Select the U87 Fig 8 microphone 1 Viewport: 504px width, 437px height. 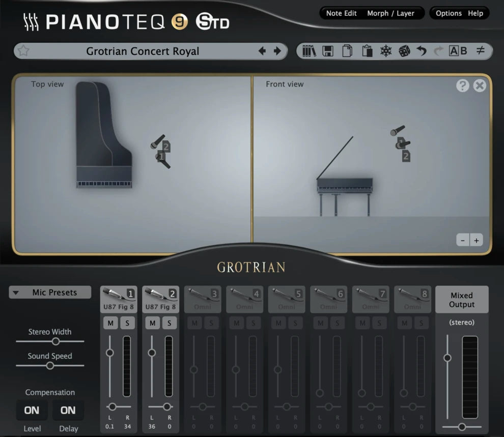pyautogui.click(x=118, y=298)
